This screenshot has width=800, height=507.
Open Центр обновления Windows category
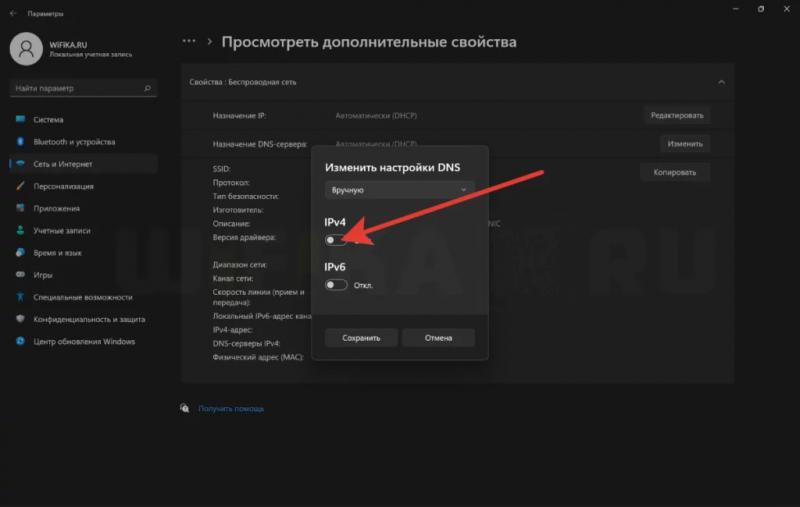83,341
